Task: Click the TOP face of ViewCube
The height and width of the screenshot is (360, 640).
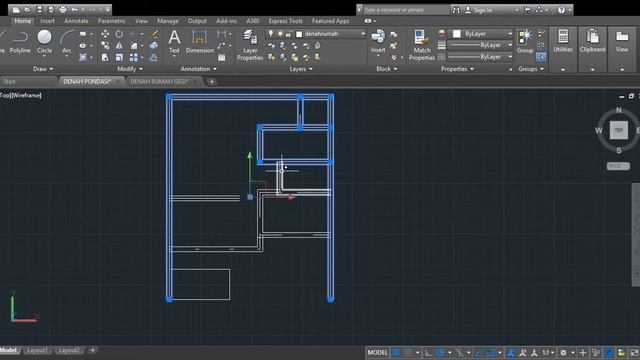Action: (619, 130)
